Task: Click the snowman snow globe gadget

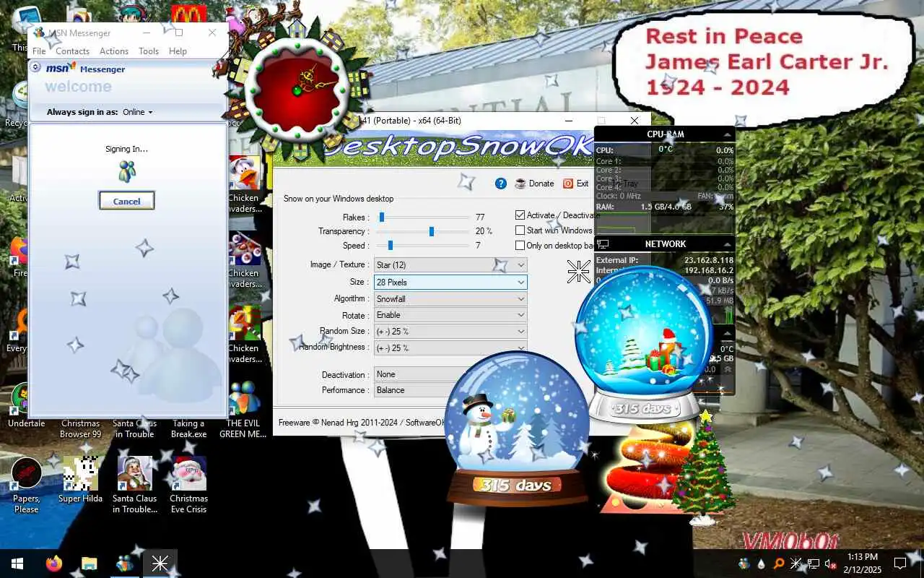Action: pos(517,429)
